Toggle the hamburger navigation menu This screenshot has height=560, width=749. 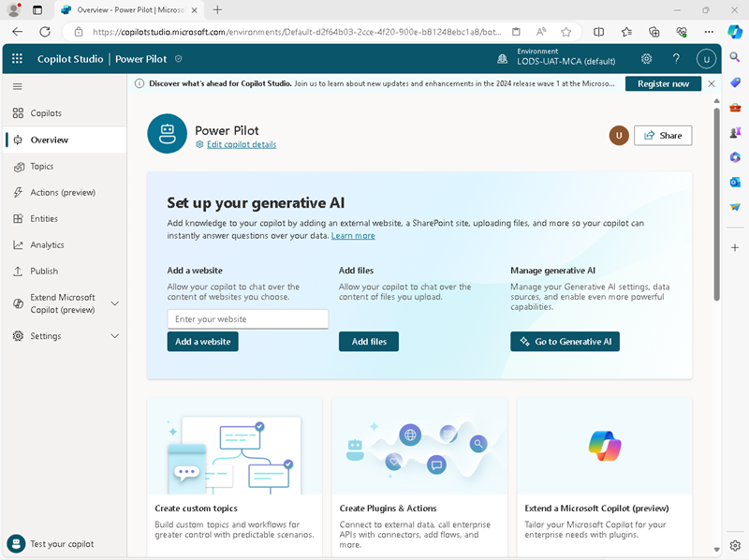click(x=18, y=86)
